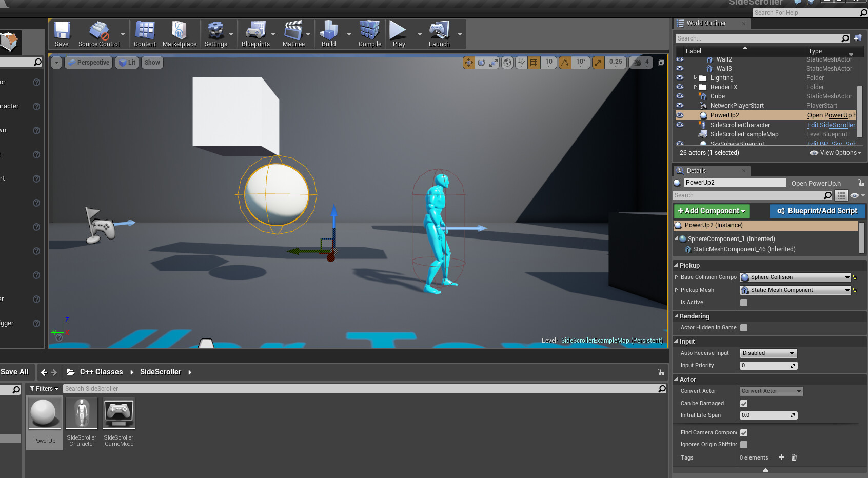
Task: Click Blueprint/Add Script button
Action: pos(817,211)
